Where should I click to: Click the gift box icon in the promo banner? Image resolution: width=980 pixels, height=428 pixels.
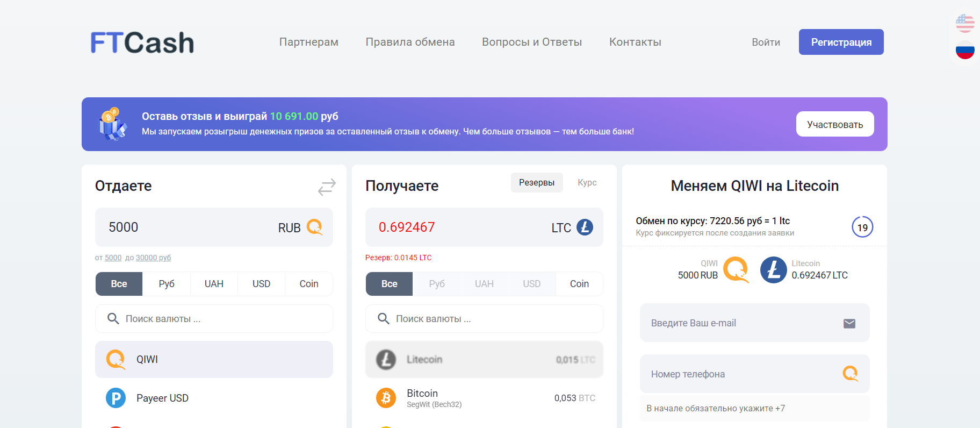click(x=113, y=124)
